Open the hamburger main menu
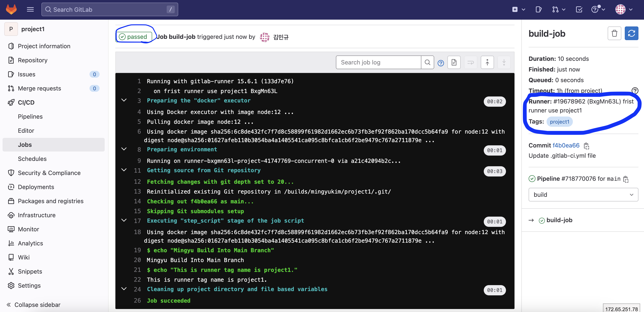This screenshot has height=312, width=644. point(30,9)
